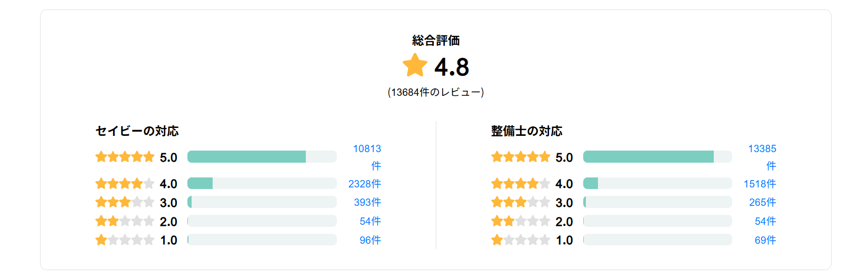Open the 2328件 four-star reviews link
The image size is (868, 278).
pos(364,184)
